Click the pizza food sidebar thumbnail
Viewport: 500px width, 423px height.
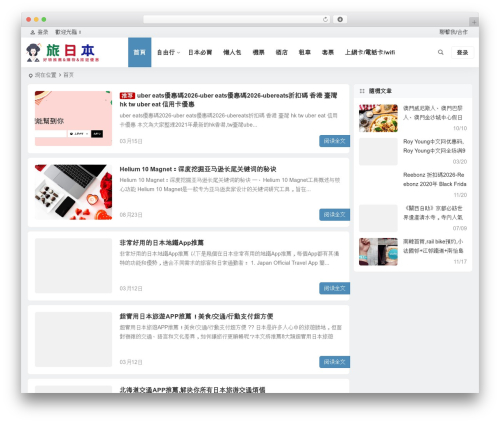378,118
